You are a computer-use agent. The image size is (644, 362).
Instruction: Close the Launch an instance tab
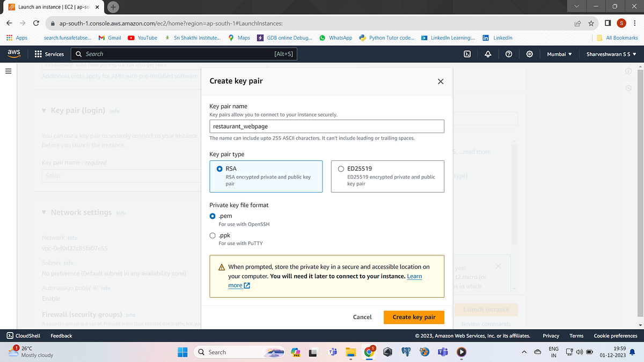pyautogui.click(x=98, y=8)
